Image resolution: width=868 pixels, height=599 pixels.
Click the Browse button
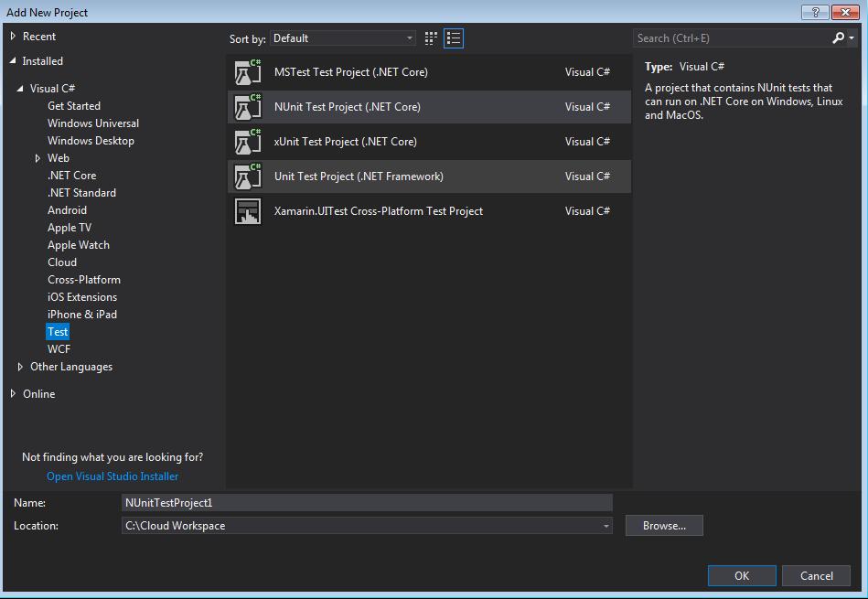[x=663, y=525]
